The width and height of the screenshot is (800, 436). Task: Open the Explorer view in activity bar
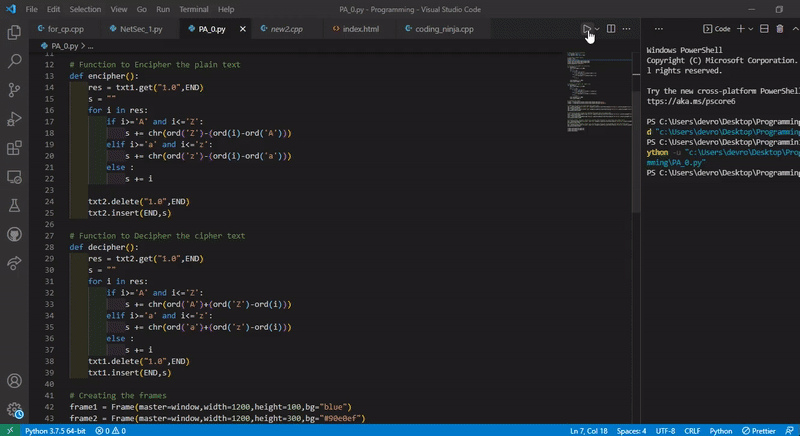point(14,33)
